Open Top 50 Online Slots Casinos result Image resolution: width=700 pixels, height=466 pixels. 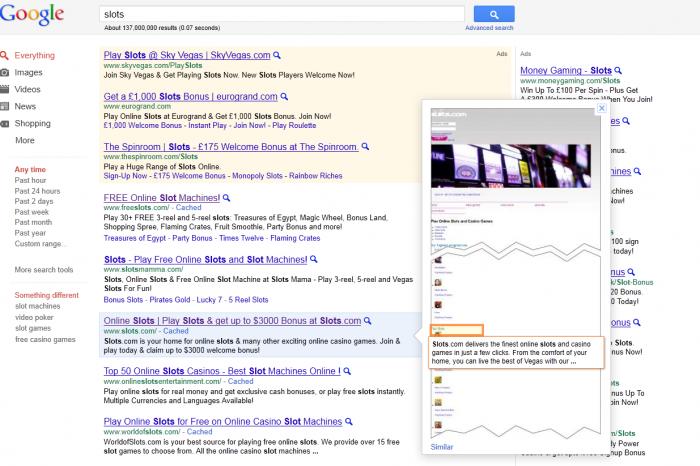click(x=222, y=371)
